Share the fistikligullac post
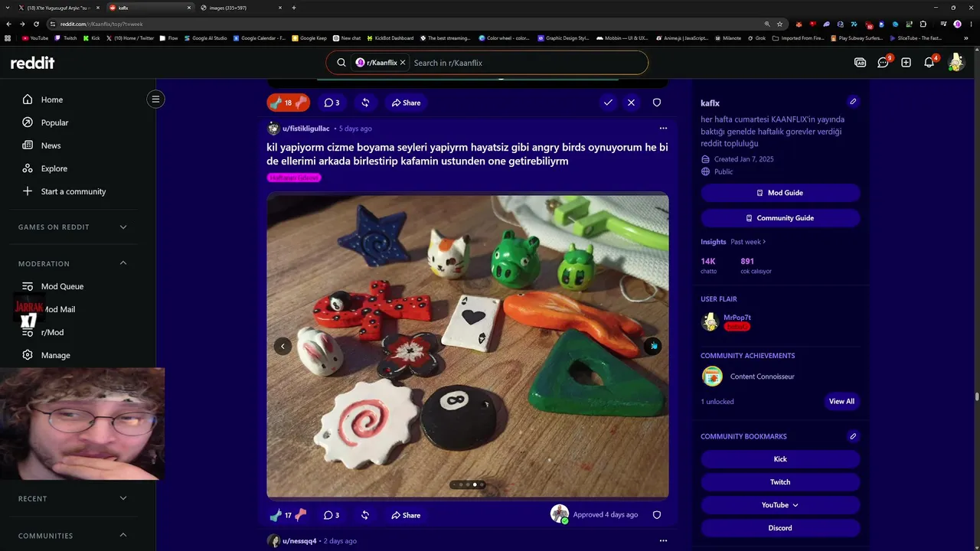This screenshot has height=551, width=980. [x=407, y=515]
